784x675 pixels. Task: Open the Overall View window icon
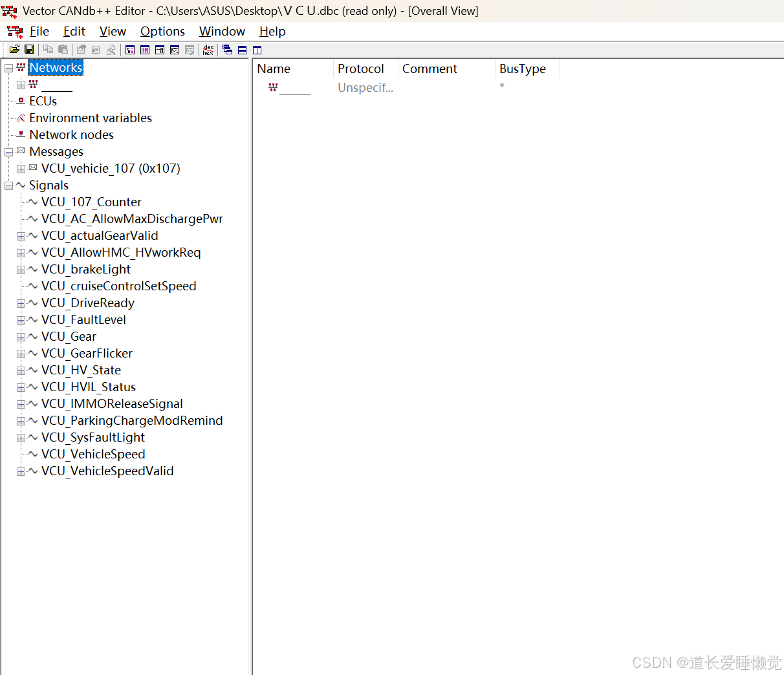[x=130, y=50]
